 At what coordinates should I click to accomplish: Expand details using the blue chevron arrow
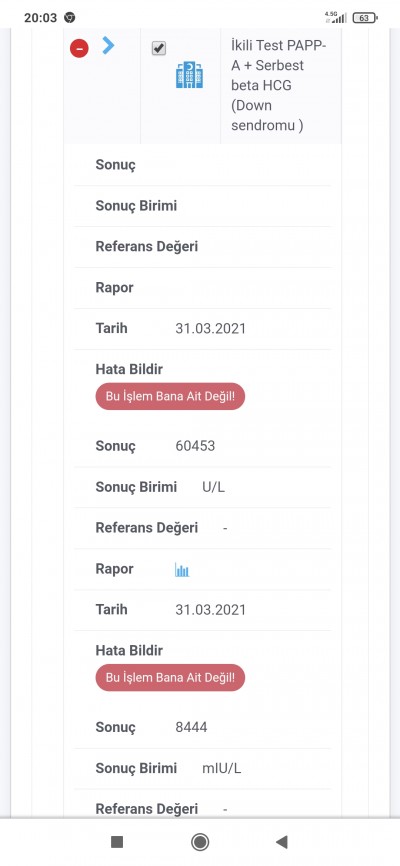108,45
